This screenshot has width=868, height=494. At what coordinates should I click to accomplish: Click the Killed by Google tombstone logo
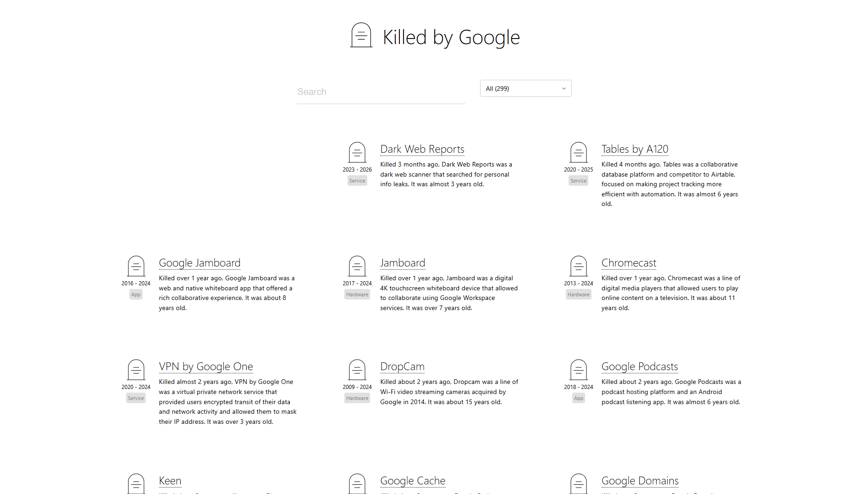tap(361, 35)
